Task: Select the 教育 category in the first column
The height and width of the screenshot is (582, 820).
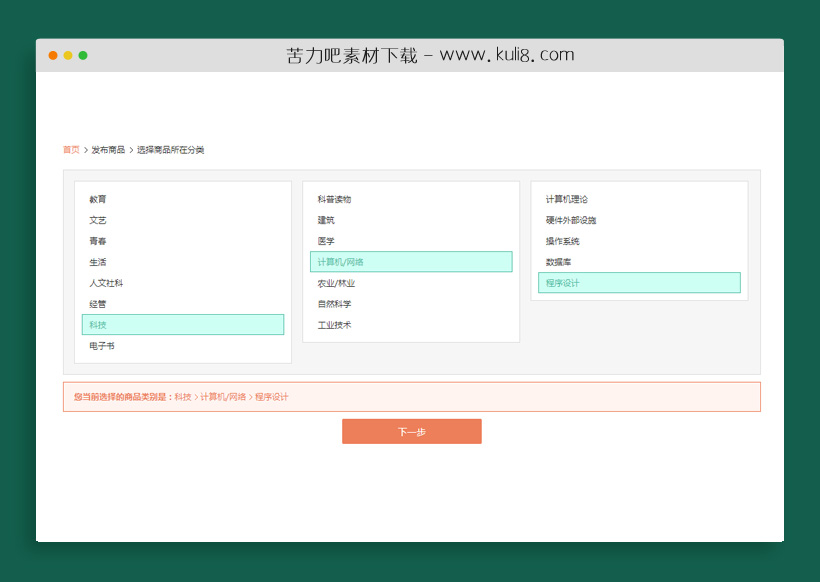Action: click(x=97, y=198)
